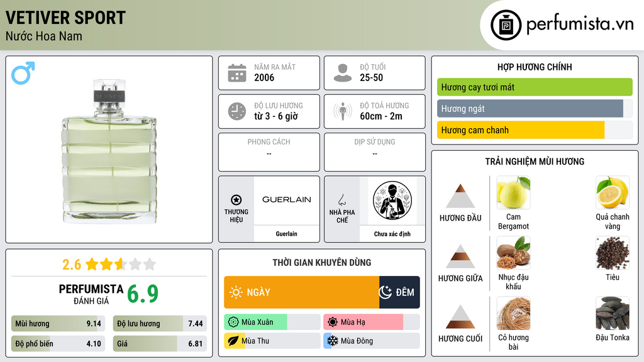The height and width of the screenshot is (362, 644).
Task: Click the Hợp hương chính heading
Action: coord(535,67)
